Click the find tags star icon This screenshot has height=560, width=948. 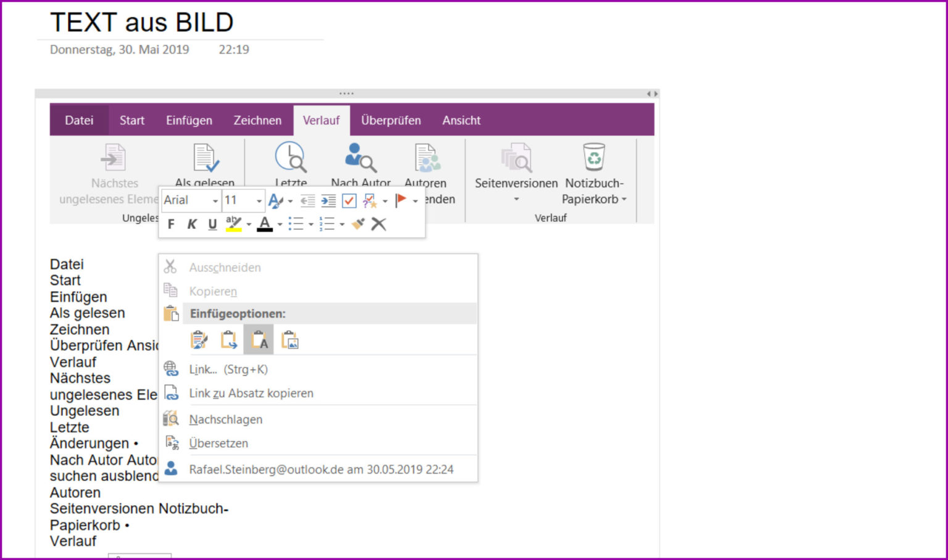coord(370,200)
